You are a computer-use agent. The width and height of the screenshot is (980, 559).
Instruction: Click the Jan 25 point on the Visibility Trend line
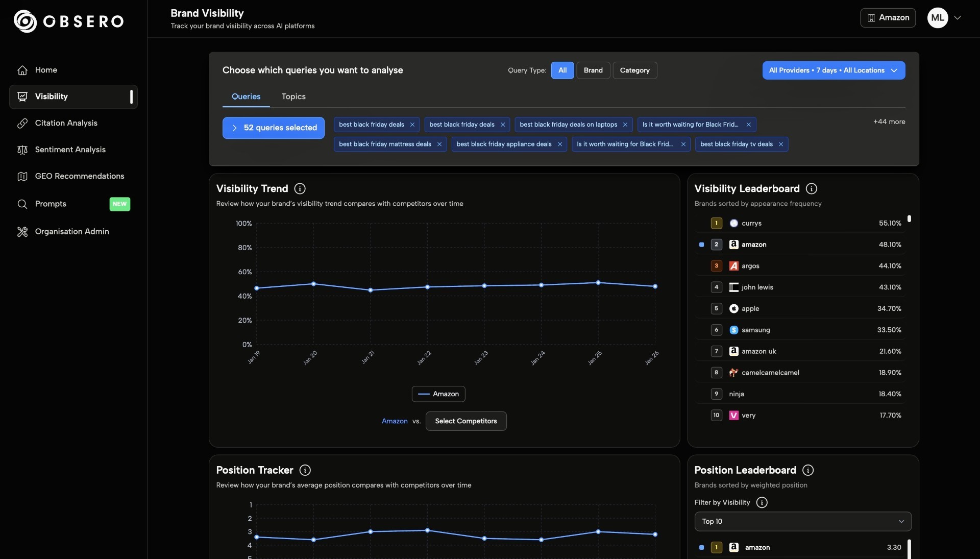tap(598, 283)
